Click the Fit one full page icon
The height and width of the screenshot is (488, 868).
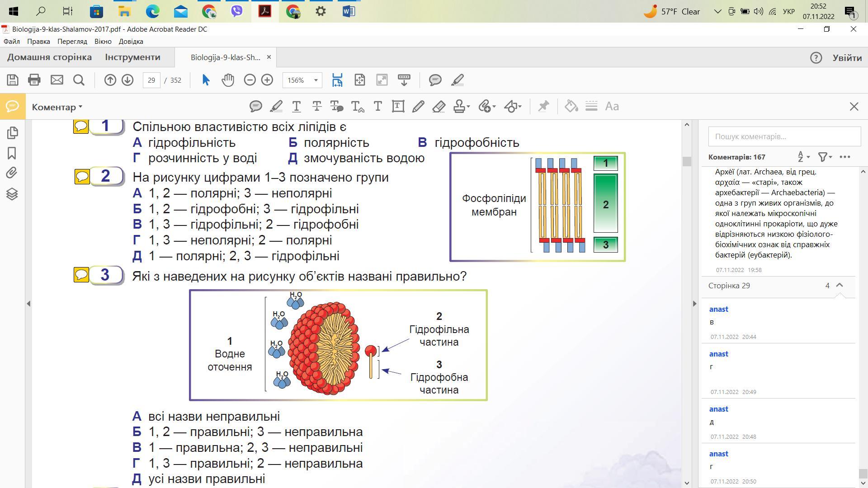[359, 80]
